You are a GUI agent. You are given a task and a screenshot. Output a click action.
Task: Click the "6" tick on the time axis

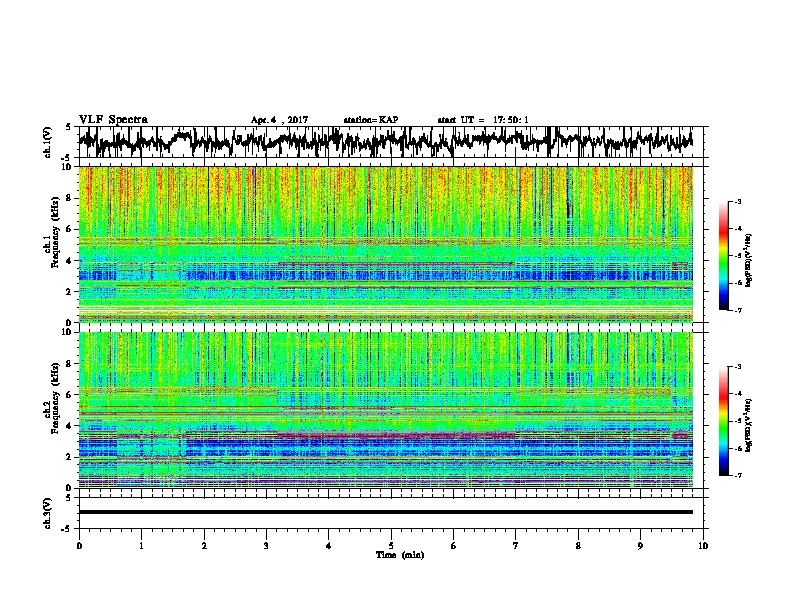tap(454, 546)
